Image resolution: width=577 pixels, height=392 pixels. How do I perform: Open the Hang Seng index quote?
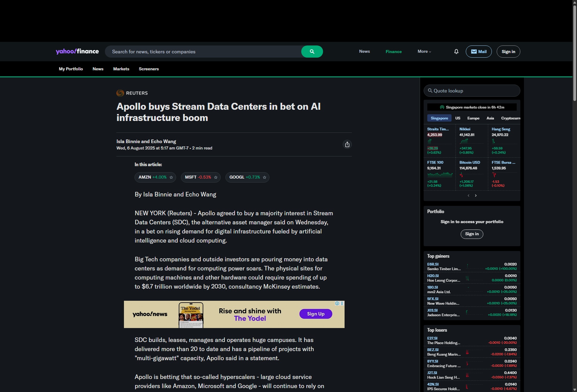click(x=501, y=129)
